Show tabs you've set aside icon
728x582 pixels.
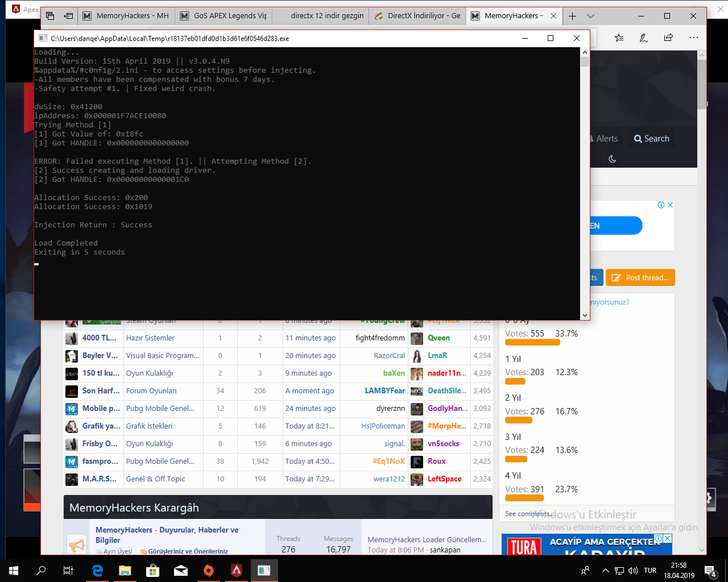(x=50, y=16)
